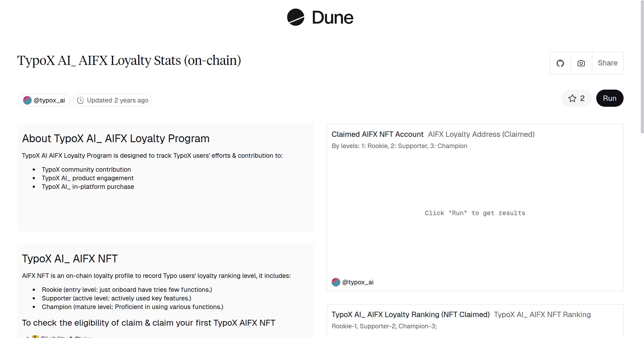Toggle favorite status via the starred badge
The image size is (644, 338).
point(576,98)
